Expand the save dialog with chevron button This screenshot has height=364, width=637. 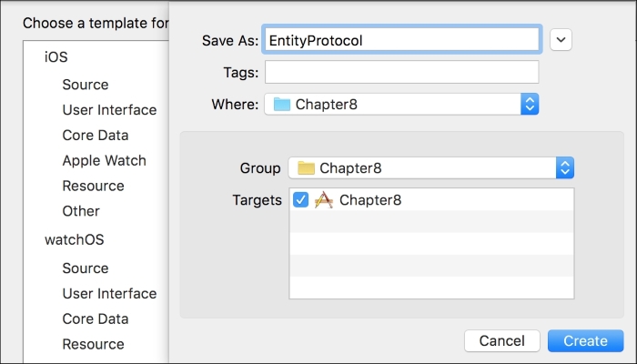561,40
